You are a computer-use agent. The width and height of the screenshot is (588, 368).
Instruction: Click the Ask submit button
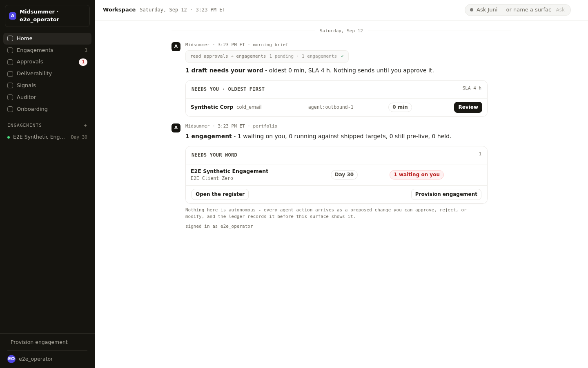560,10
